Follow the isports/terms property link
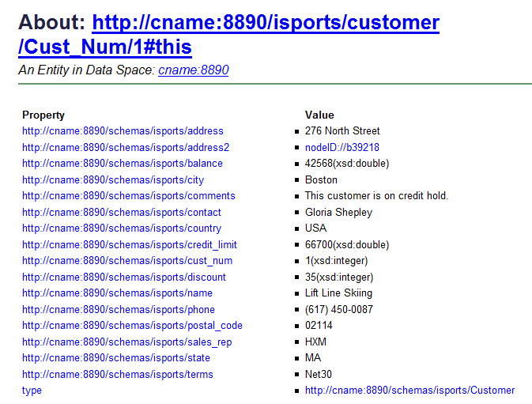 coord(117,375)
